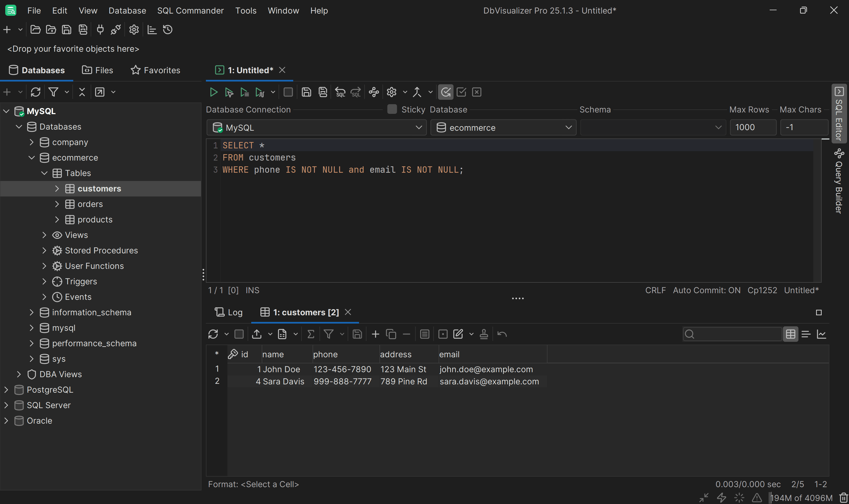Viewport: 849px width, 504px height.
Task: Click the Reload Object Tree icon in Databases panel
Action: tap(35, 92)
